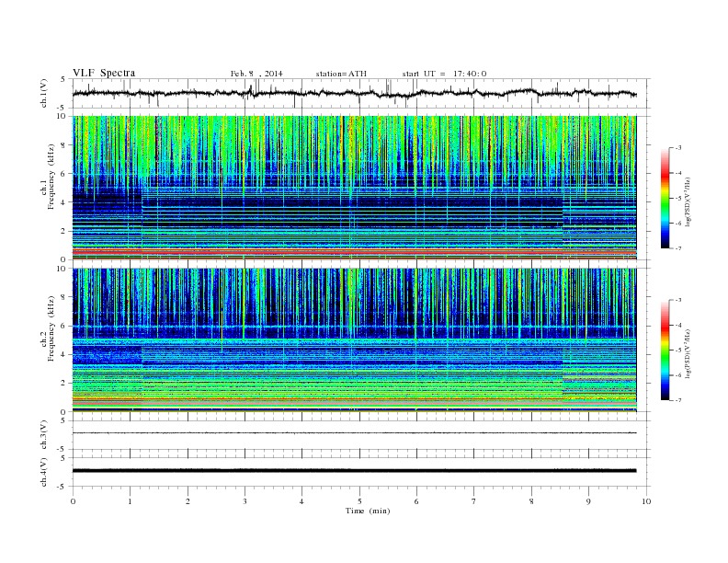728x563 pixels.
Task: Click the "-3" label on the ch.1 colorbar
Action: pos(677,148)
